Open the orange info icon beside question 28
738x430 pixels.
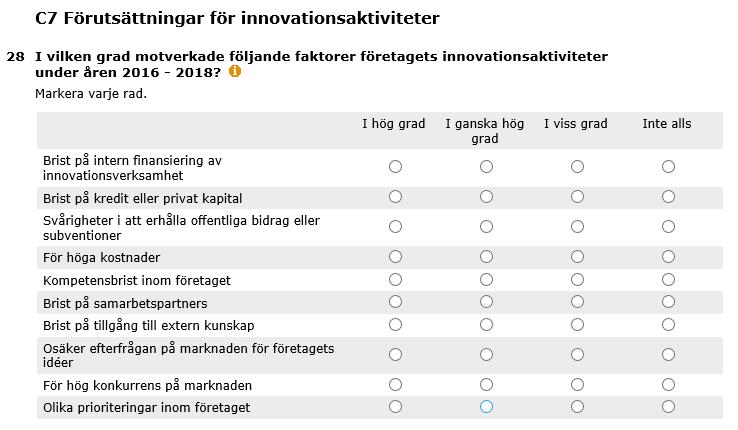pyautogui.click(x=235, y=72)
